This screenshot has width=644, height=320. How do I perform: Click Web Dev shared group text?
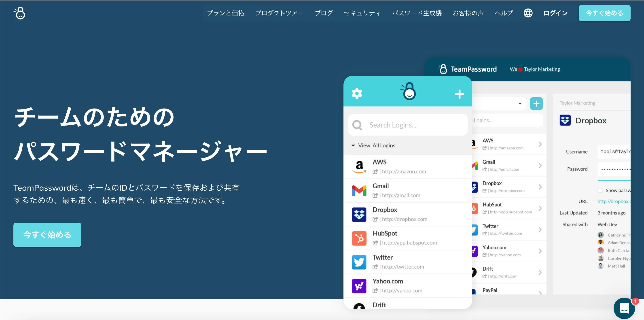pos(607,224)
